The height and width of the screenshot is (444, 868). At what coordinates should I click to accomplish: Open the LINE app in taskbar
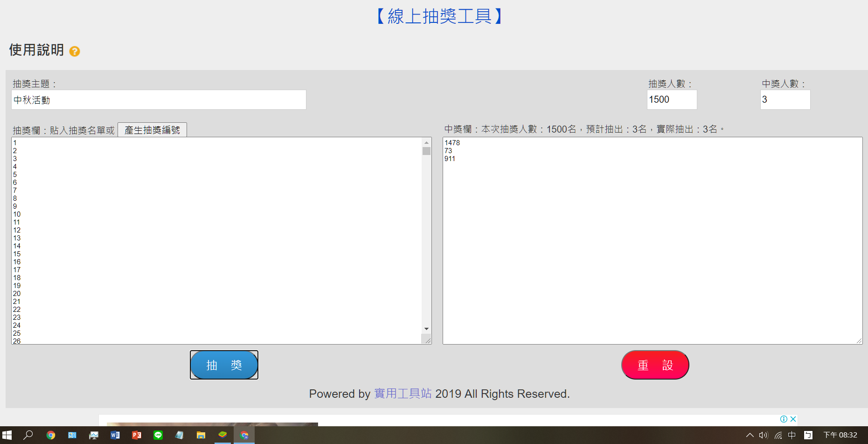pyautogui.click(x=158, y=435)
